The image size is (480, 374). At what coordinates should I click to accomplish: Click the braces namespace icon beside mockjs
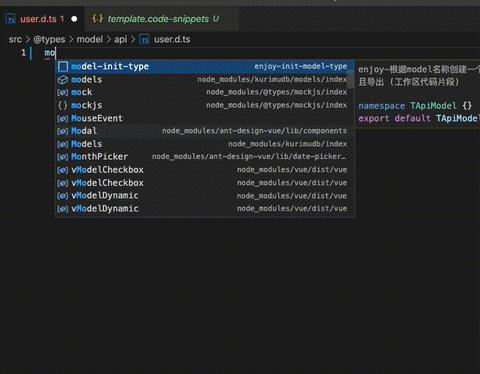point(63,105)
